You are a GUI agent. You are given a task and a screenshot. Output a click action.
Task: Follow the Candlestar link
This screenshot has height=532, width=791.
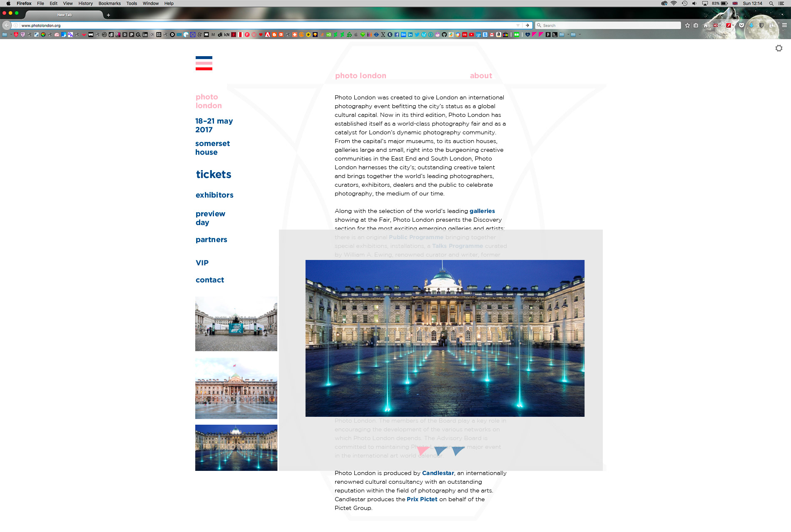438,473
